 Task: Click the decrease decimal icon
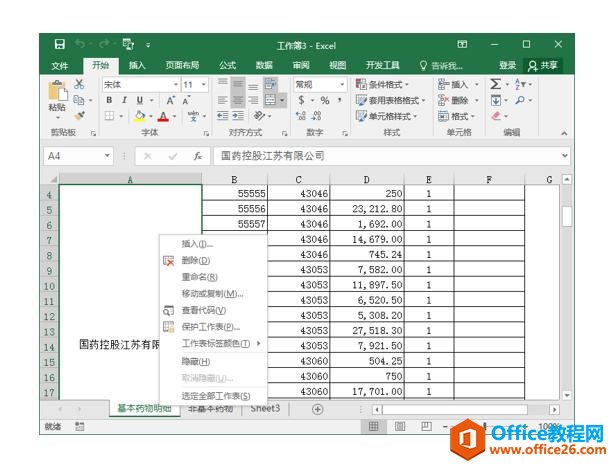317,116
